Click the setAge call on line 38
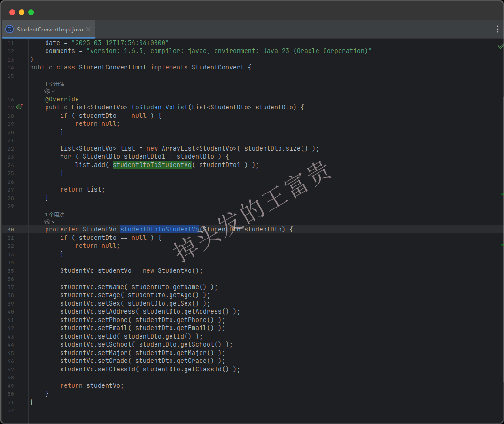Screen dimensions: 504x424 [135, 295]
